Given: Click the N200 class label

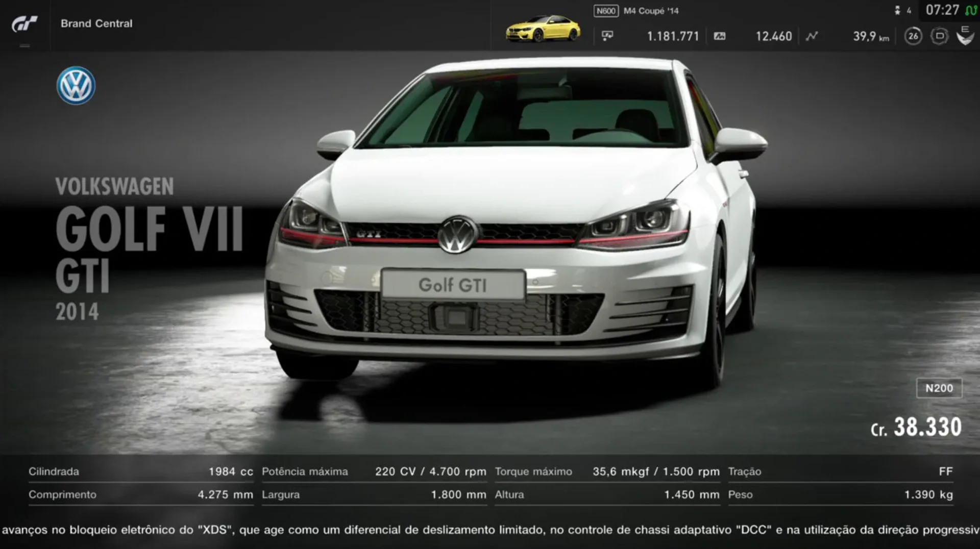Looking at the screenshot, I should pyautogui.click(x=939, y=388).
